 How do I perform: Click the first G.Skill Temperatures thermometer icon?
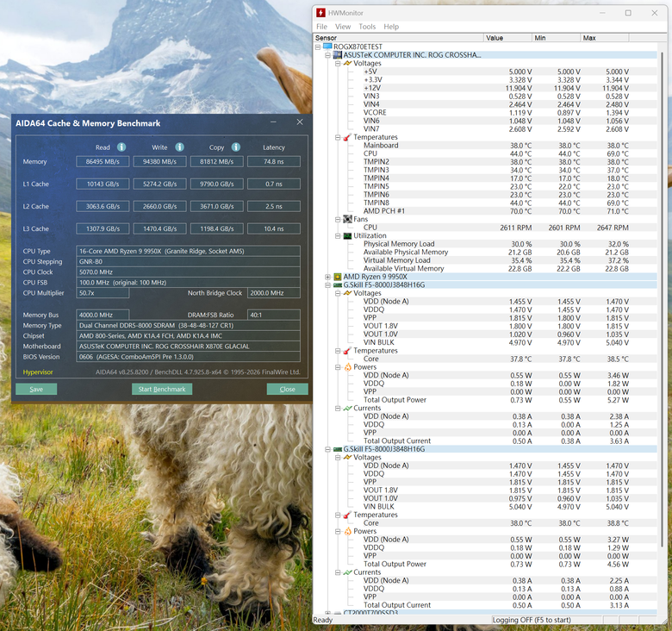point(347,351)
